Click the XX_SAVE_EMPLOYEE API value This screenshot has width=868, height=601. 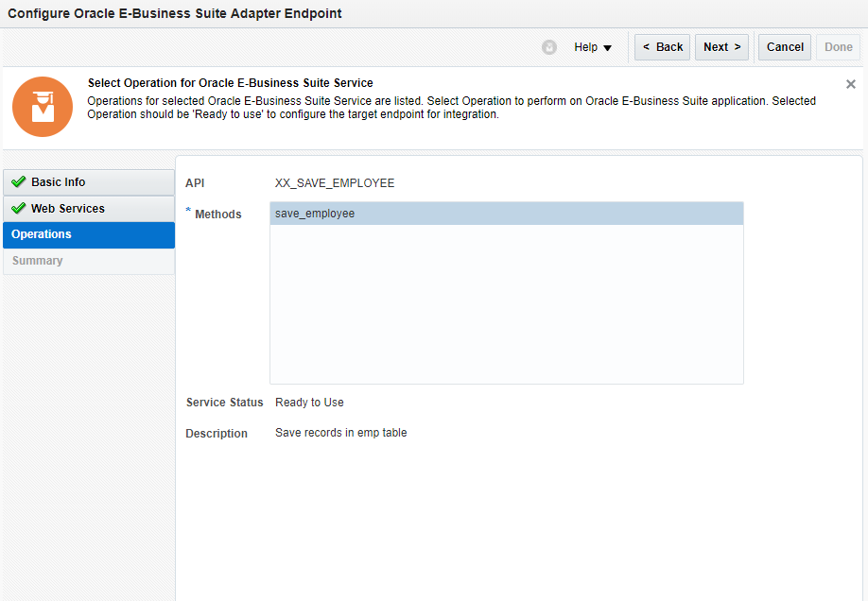pos(335,182)
